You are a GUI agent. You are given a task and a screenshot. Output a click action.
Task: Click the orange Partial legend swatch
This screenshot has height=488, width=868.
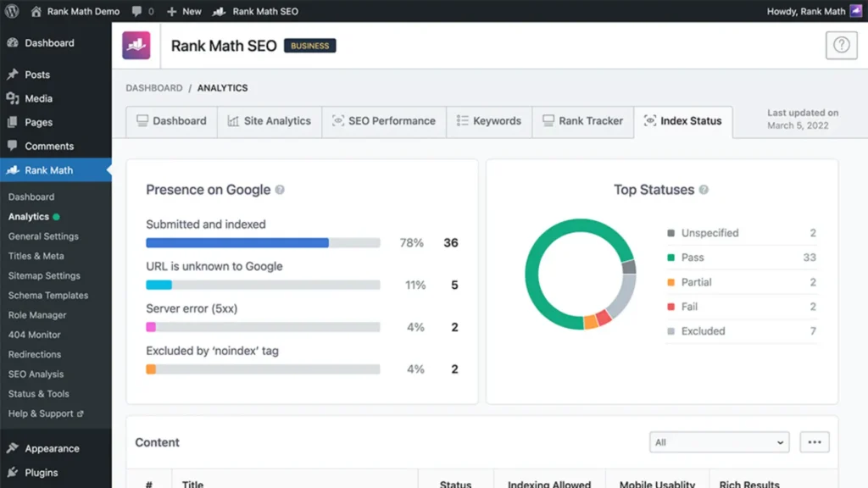[x=671, y=282]
